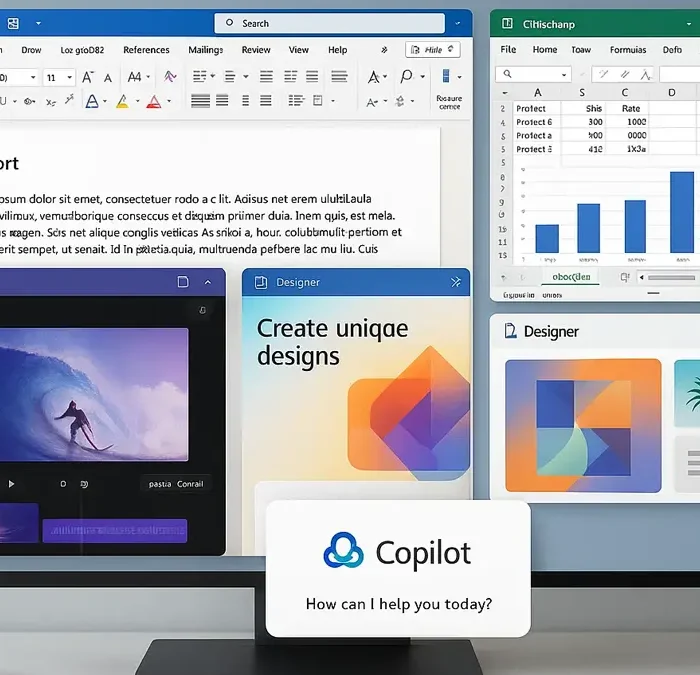700x675 pixels.
Task: Open the Mailings tab in Word
Action: click(x=205, y=50)
